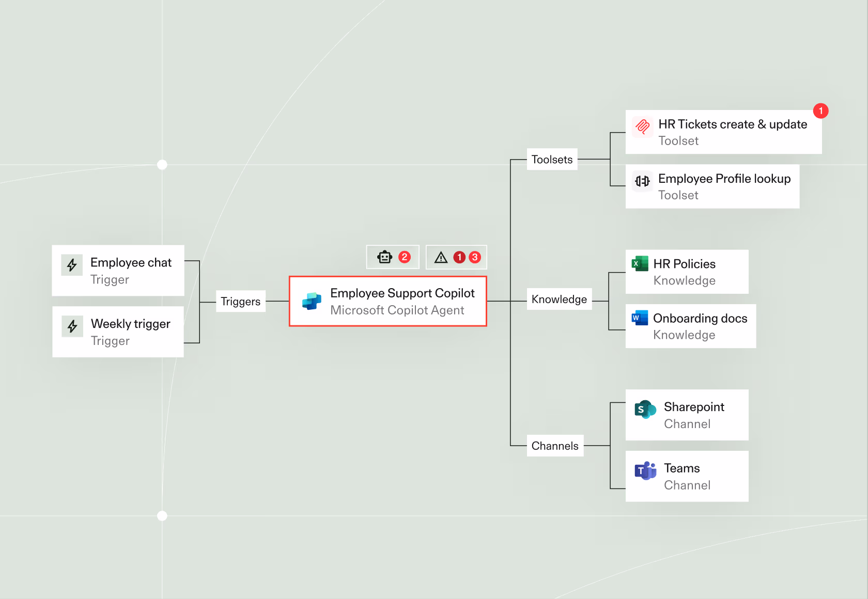Select the Channels group label
The width and height of the screenshot is (868, 599).
tap(555, 446)
